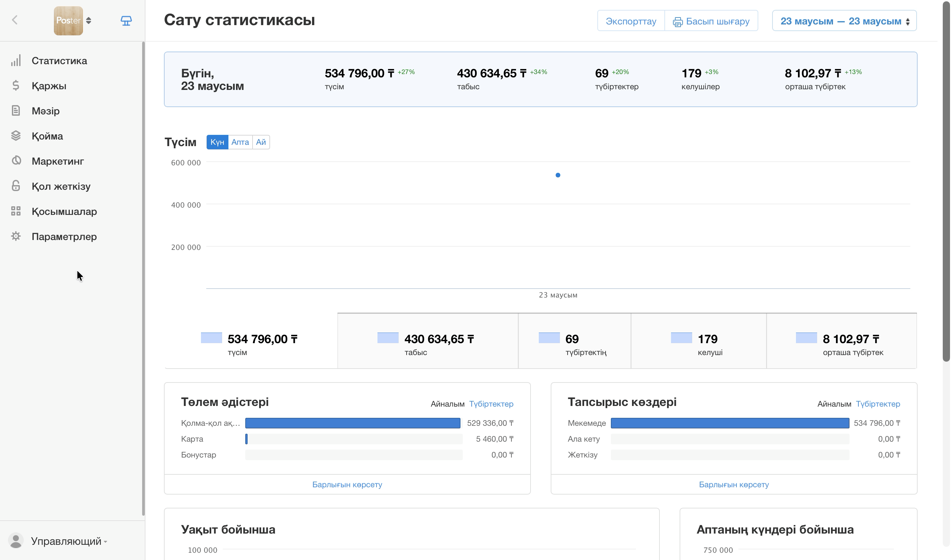
Task: Click the Параметрлер gear icon
Action: coord(16,236)
